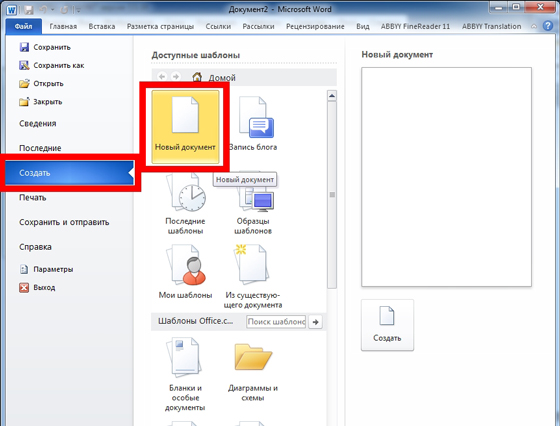Open Word Help question mark icon

(x=548, y=26)
